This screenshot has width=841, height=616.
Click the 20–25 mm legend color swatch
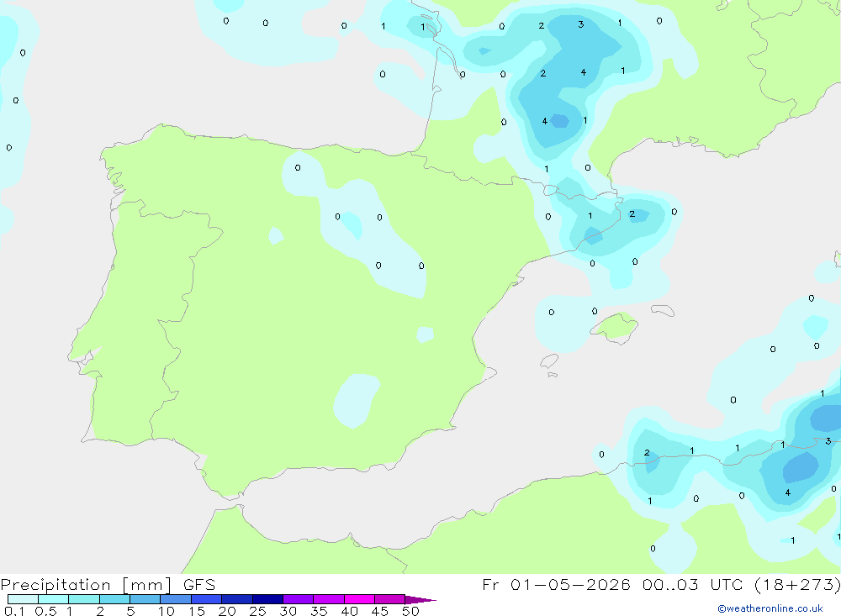pos(237,599)
